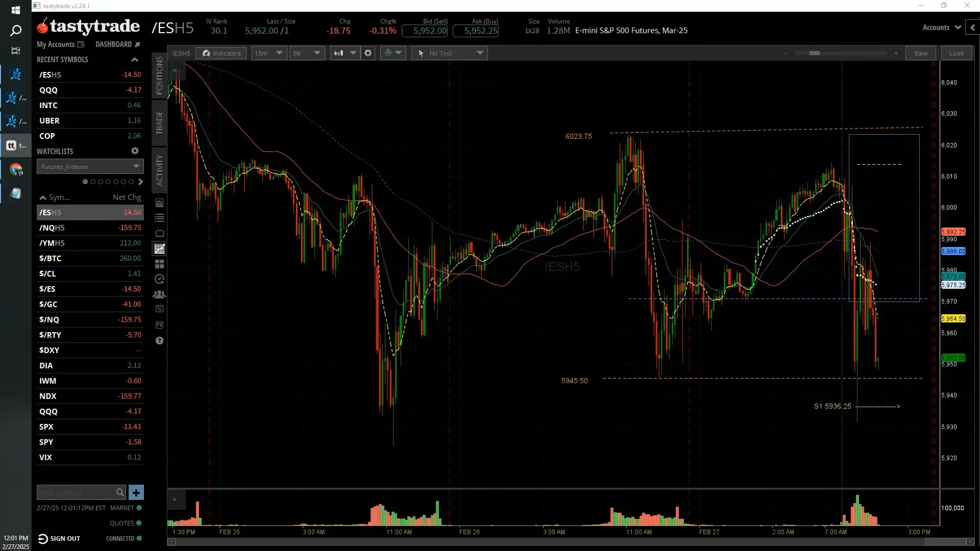
Task: Open the Futures_Indexes watchlist dropdown
Action: [x=90, y=166]
